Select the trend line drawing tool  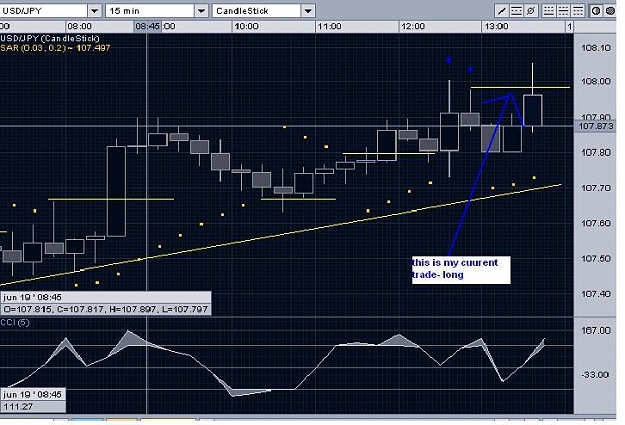coord(502,11)
